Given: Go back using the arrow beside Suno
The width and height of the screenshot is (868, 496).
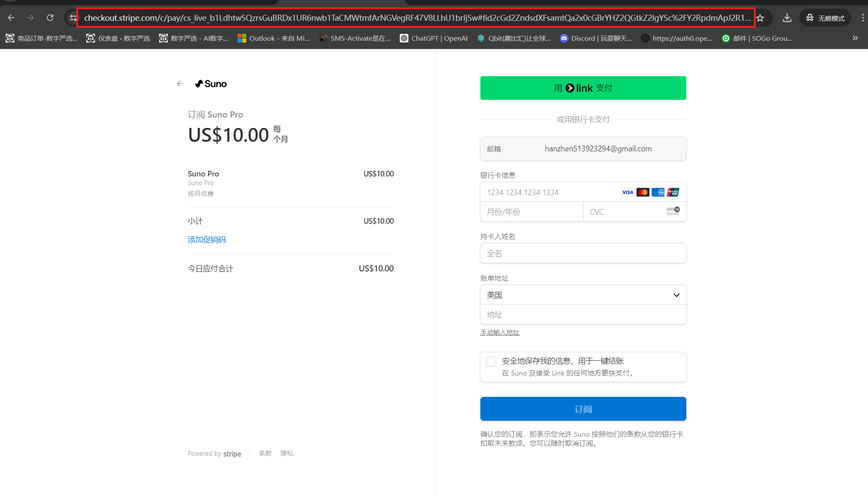Looking at the screenshot, I should 180,84.
